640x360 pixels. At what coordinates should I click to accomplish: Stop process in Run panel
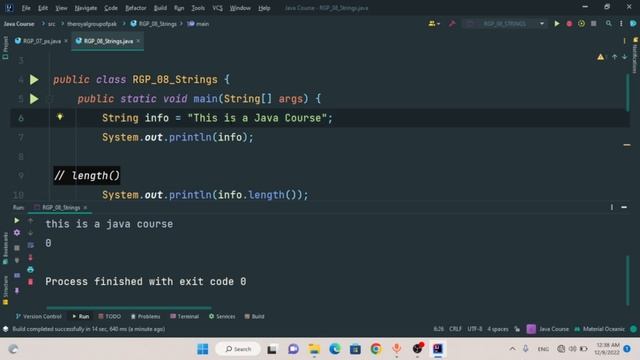(17, 248)
